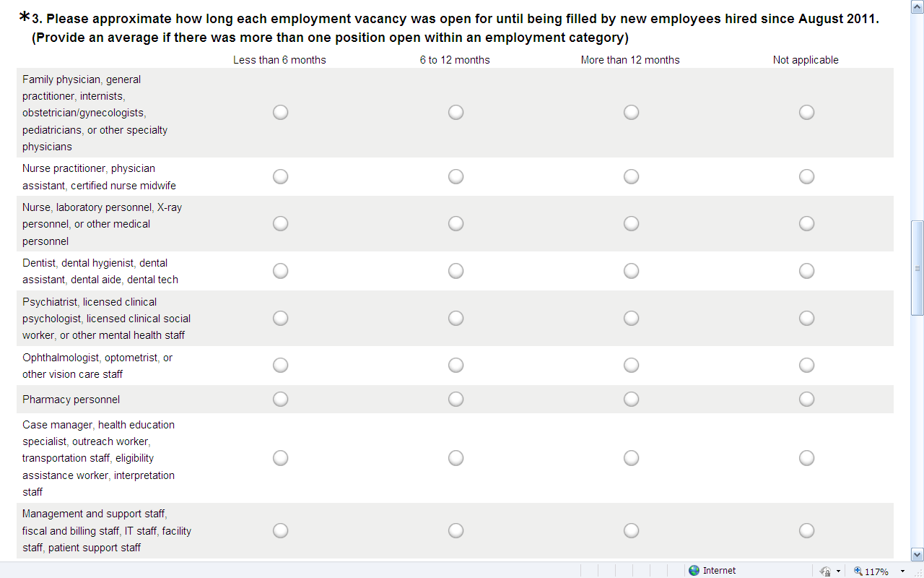Viewport: 924px width, 578px height.
Task: Mark Pharmacy personnel as Not applicable
Action: (x=806, y=400)
